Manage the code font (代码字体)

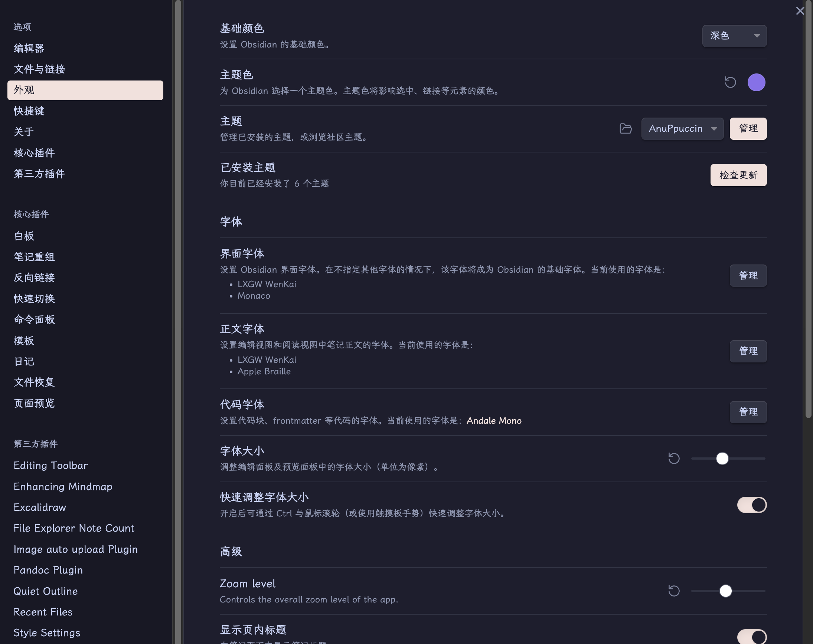click(748, 411)
